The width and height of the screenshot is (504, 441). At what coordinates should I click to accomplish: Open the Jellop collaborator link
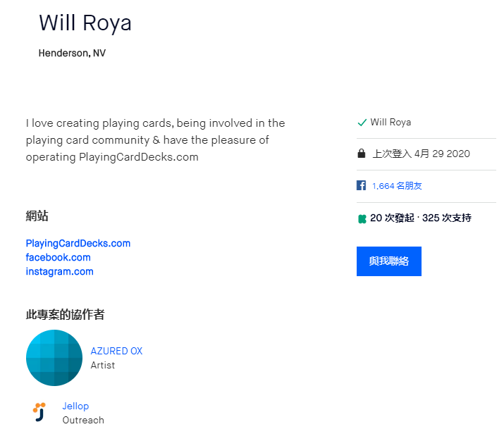[x=75, y=406]
